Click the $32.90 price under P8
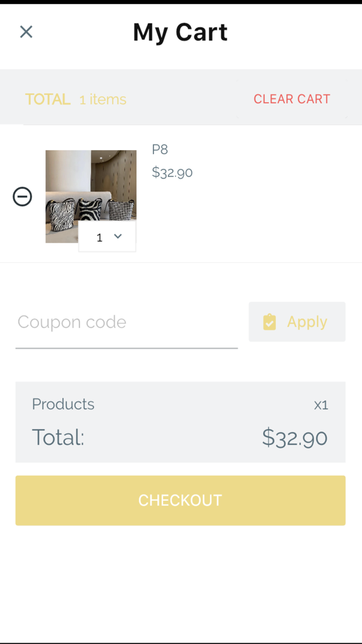Viewport: 362px width, 644px height. click(x=172, y=172)
